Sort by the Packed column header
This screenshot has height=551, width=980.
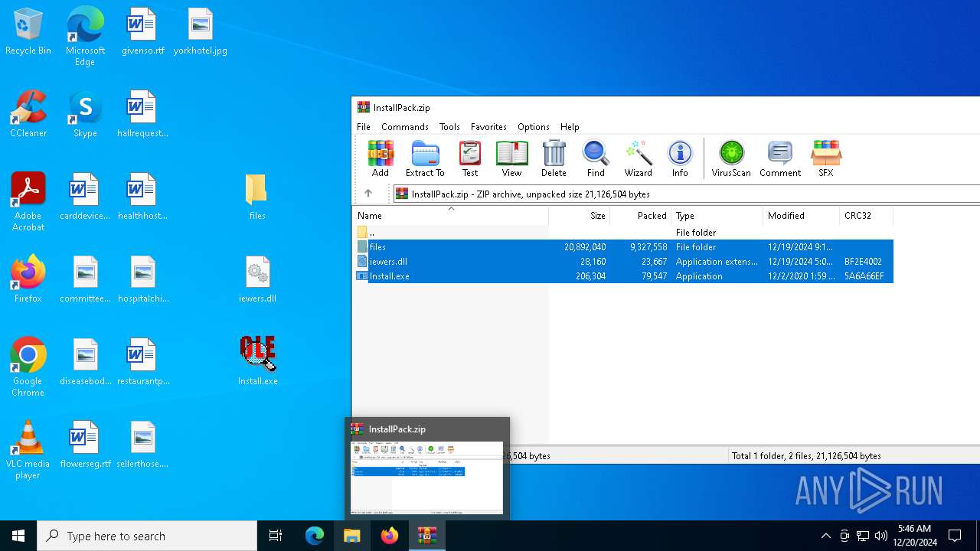(x=641, y=216)
